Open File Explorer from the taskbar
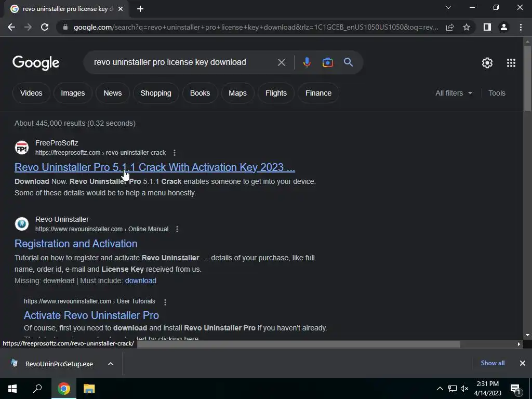The image size is (532, 399). [x=89, y=389]
